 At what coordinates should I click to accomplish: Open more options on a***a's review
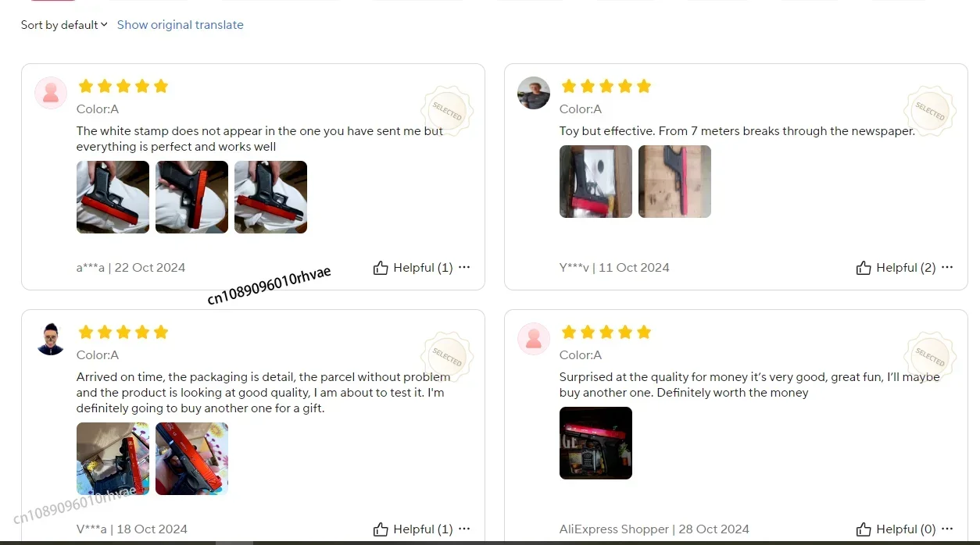464,267
